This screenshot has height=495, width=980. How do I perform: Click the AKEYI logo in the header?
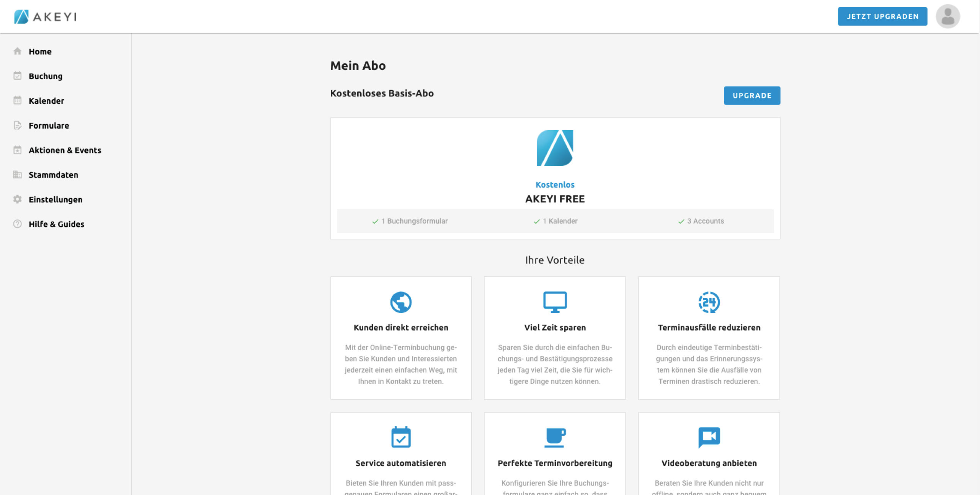pyautogui.click(x=45, y=16)
